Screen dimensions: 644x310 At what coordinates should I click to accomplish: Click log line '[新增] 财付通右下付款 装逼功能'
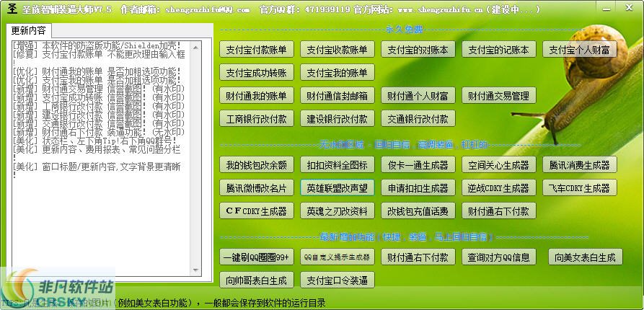[x=99, y=132]
